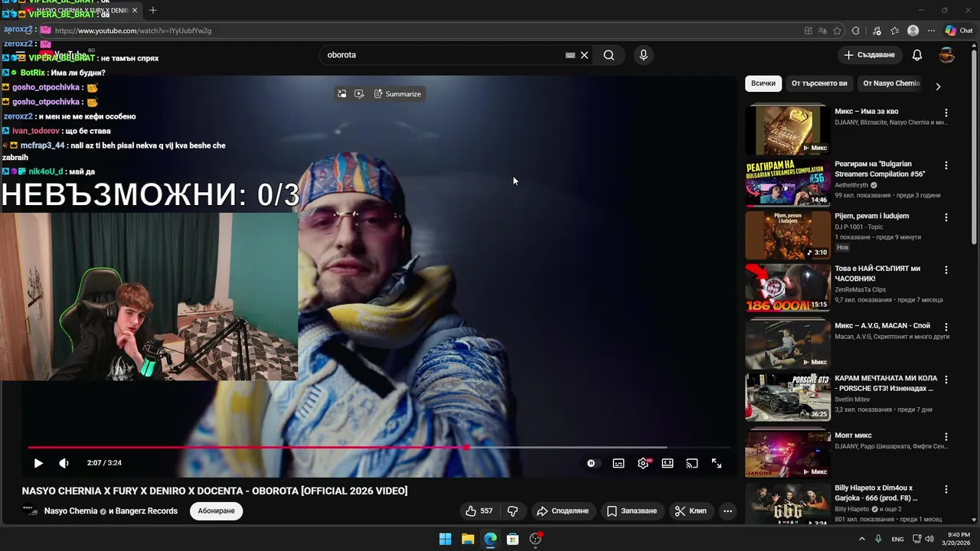Enter fullscreen mode on the player
The height and width of the screenshot is (551, 980).
coord(717,463)
